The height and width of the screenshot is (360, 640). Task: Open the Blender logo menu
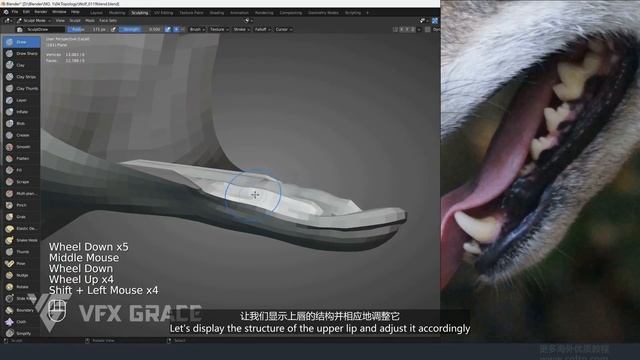(6, 12)
